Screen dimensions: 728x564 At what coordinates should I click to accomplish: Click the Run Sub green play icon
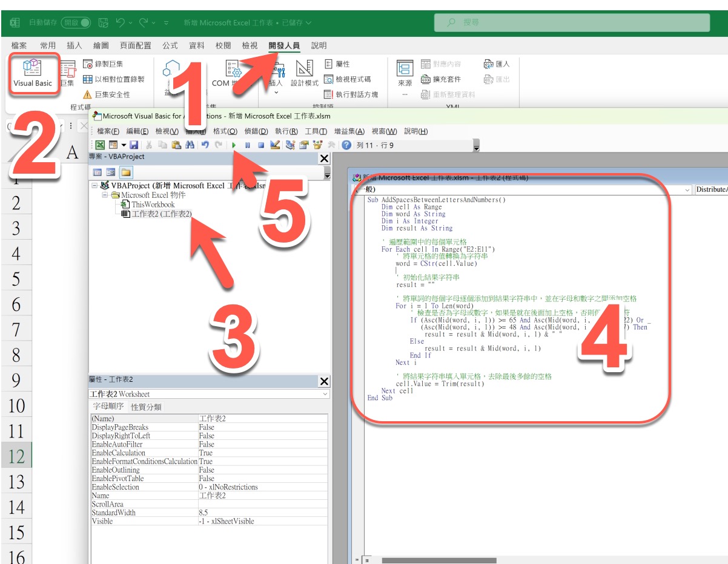pos(234,145)
